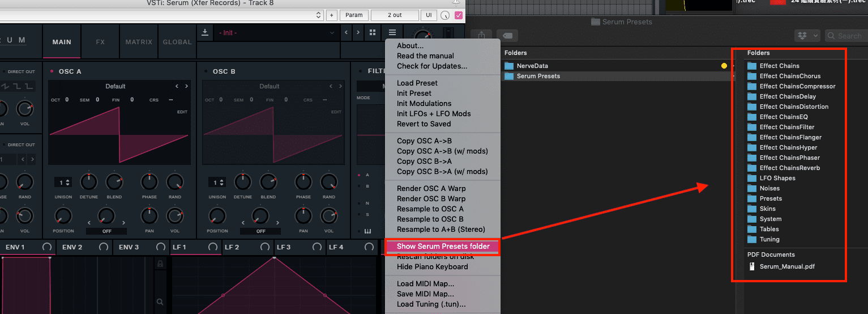
Task: Click the OSC B warp right arrow
Action: [277, 223]
